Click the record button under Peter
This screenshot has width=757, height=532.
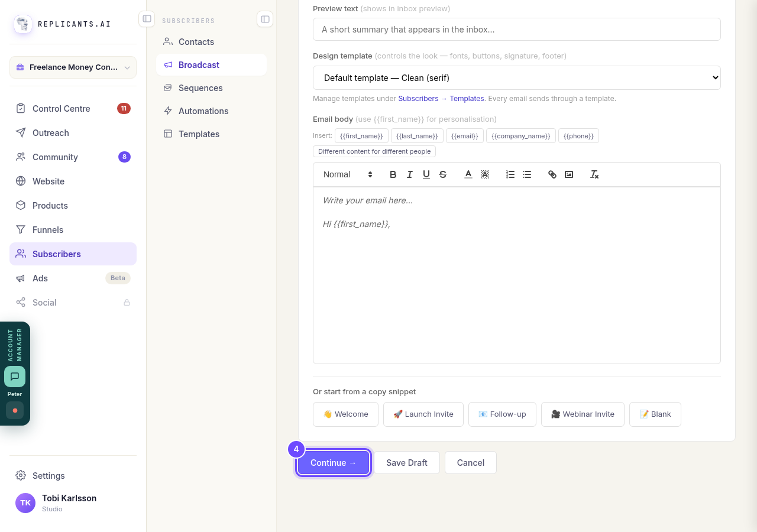click(x=15, y=410)
